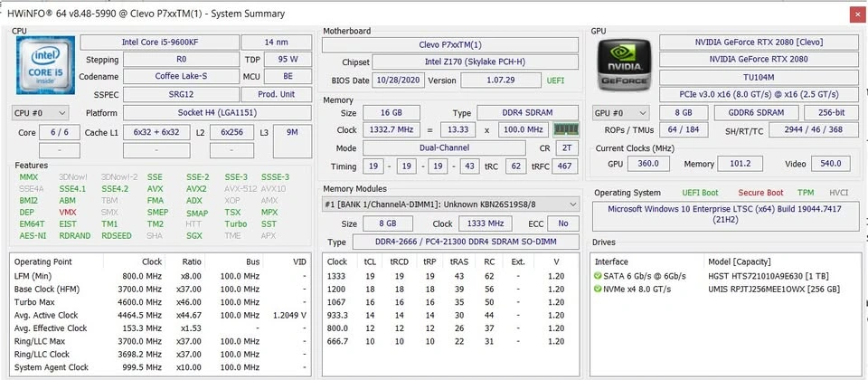Click the NVMe drive green status icon

point(598,290)
